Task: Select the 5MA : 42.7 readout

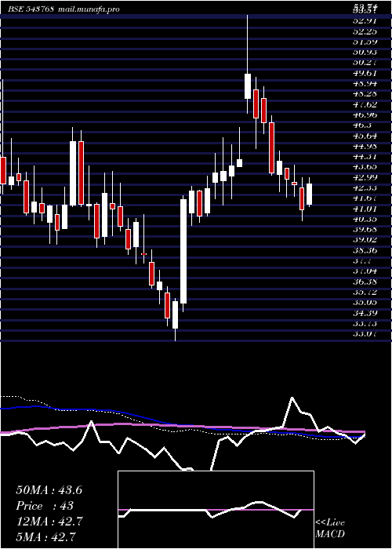Action: click(45, 536)
